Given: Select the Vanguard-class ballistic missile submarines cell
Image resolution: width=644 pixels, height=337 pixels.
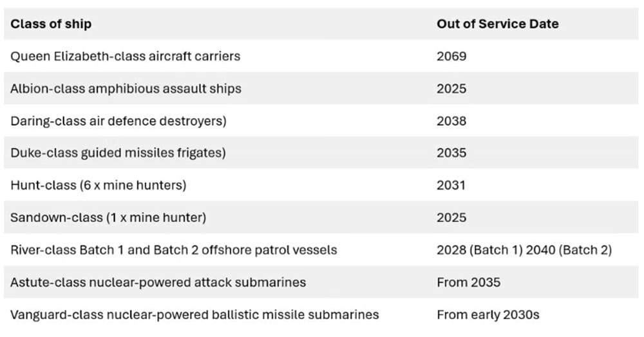Looking at the screenshot, I should 194,314.
